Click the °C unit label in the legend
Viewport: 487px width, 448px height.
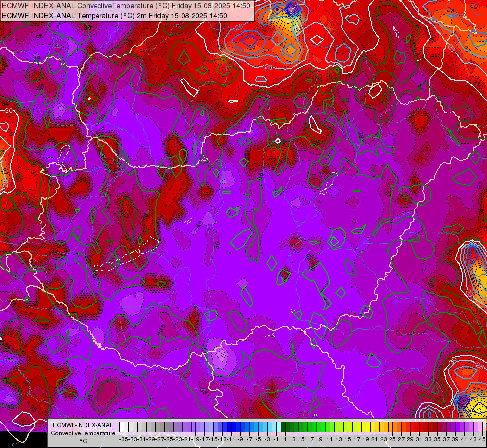tap(83, 441)
